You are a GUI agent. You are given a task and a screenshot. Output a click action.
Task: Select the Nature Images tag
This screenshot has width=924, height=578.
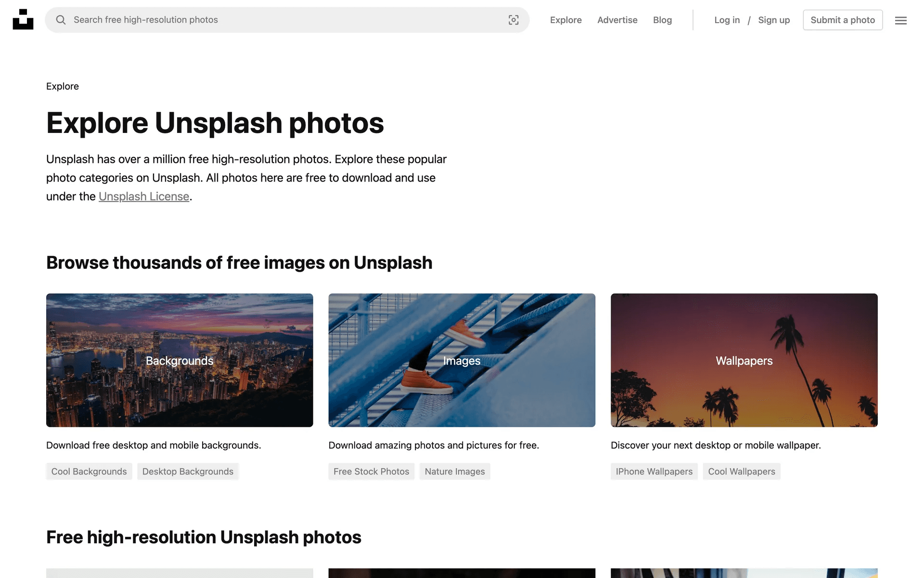click(454, 472)
